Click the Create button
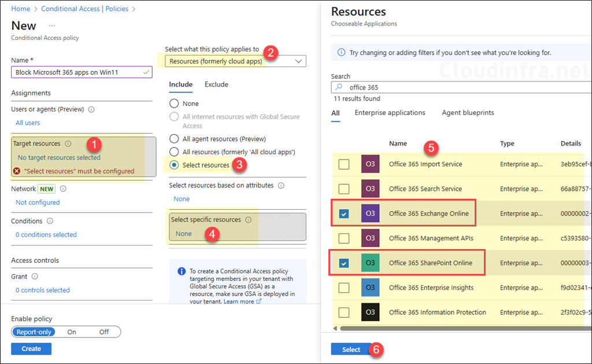The width and height of the screenshot is (592, 364). point(31,348)
